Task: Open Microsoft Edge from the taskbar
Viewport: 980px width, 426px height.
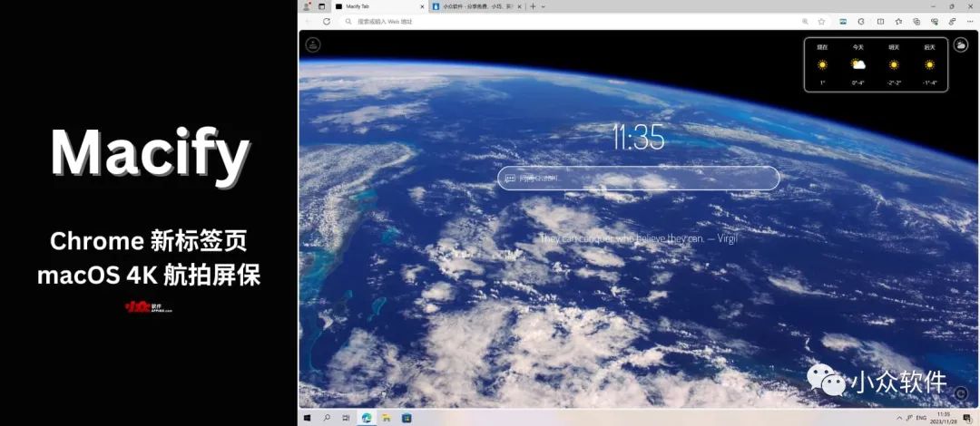Action: (x=367, y=417)
